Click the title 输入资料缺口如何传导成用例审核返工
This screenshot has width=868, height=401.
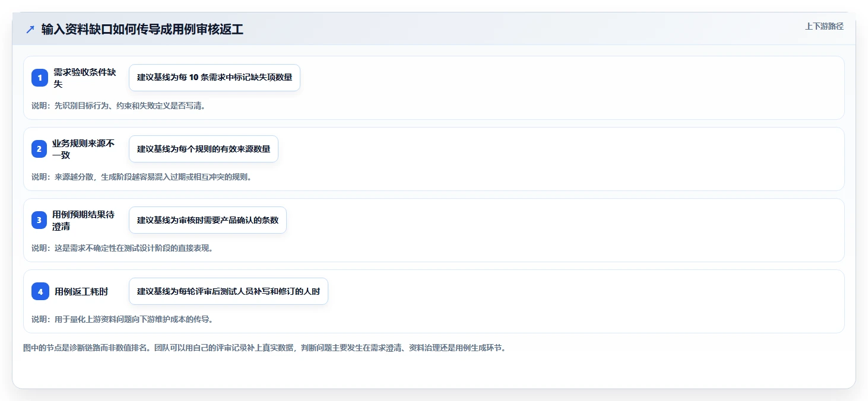[x=142, y=29]
